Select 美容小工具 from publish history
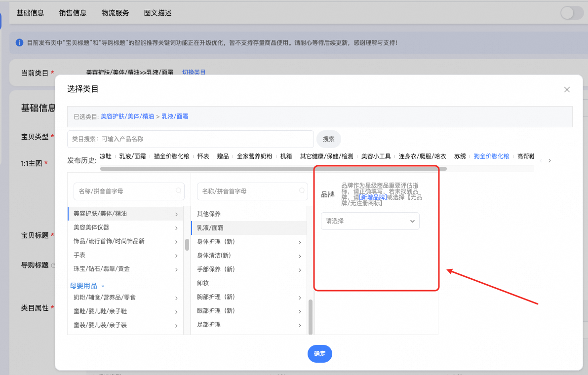The height and width of the screenshot is (375, 588). click(376, 156)
